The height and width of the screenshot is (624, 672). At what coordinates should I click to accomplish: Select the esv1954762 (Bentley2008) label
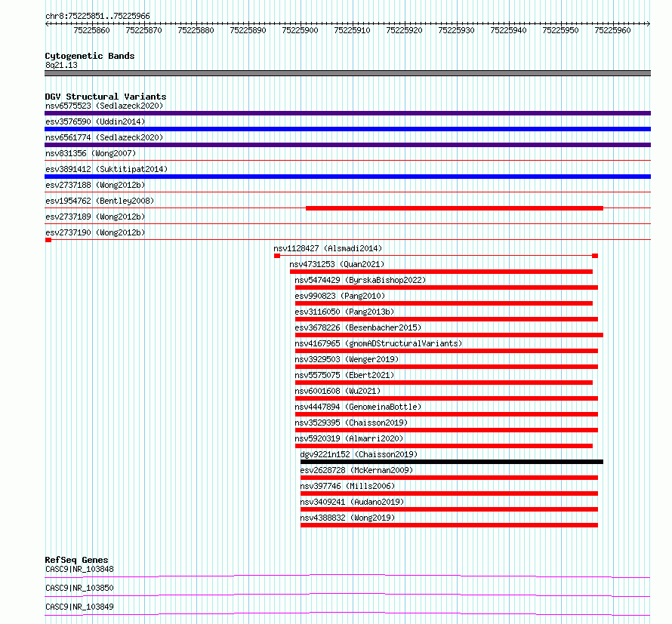[100, 201]
